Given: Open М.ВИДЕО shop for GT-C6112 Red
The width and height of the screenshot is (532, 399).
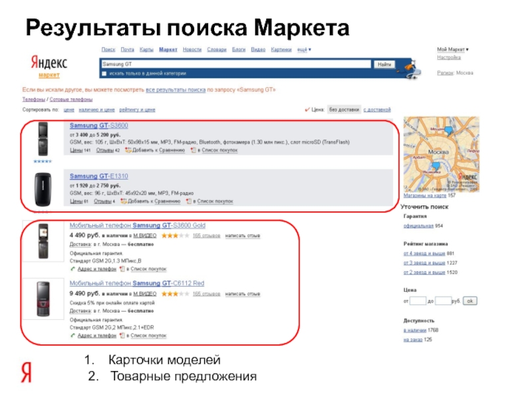Looking at the screenshot, I should coord(145,293).
